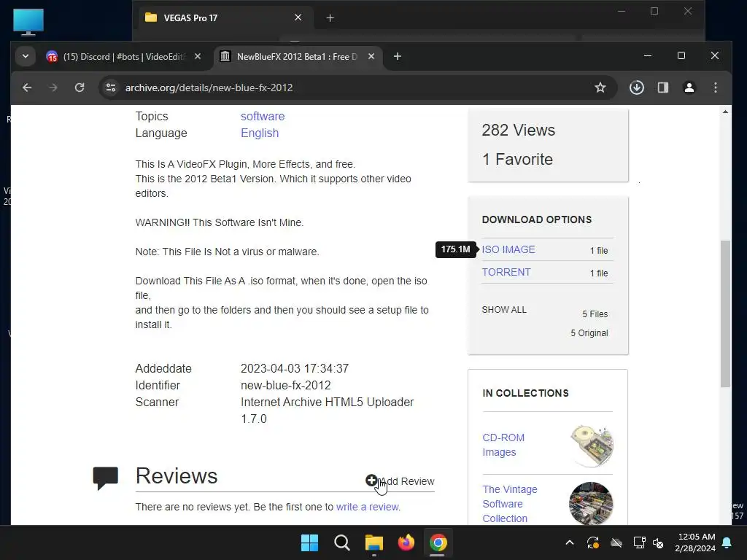Click the identifier new-blue-fx-2012 value
The image size is (747, 560).
point(285,385)
